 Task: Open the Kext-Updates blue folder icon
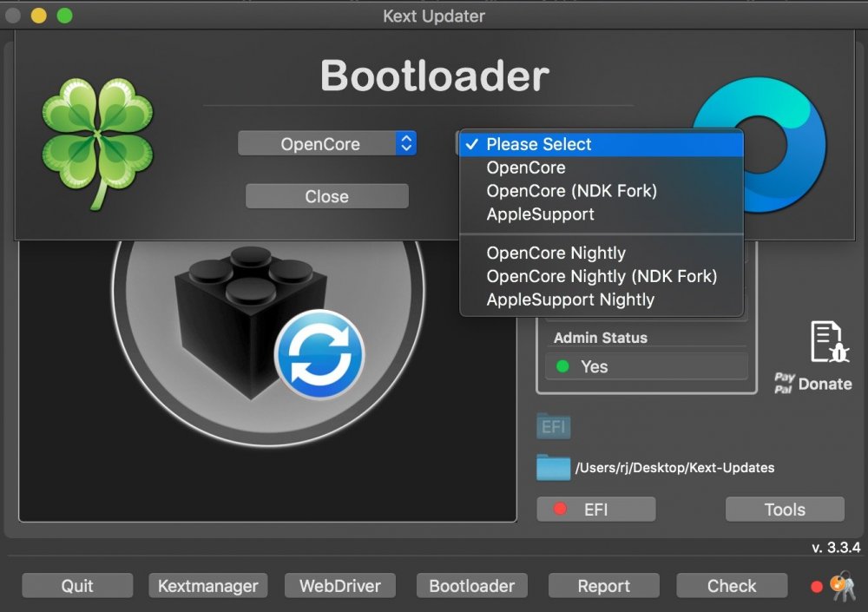click(x=552, y=467)
